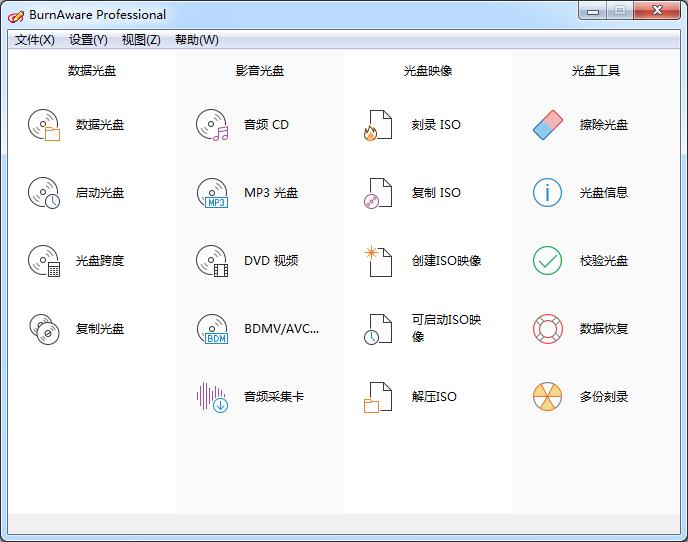The height and width of the screenshot is (542, 688).
Task: Click the 解压ISO label
Action: [x=434, y=397]
